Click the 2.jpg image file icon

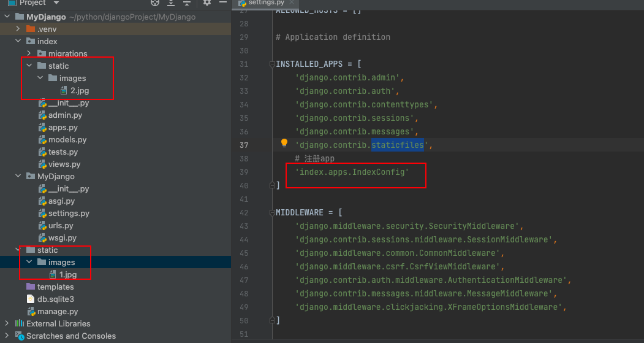(64, 90)
